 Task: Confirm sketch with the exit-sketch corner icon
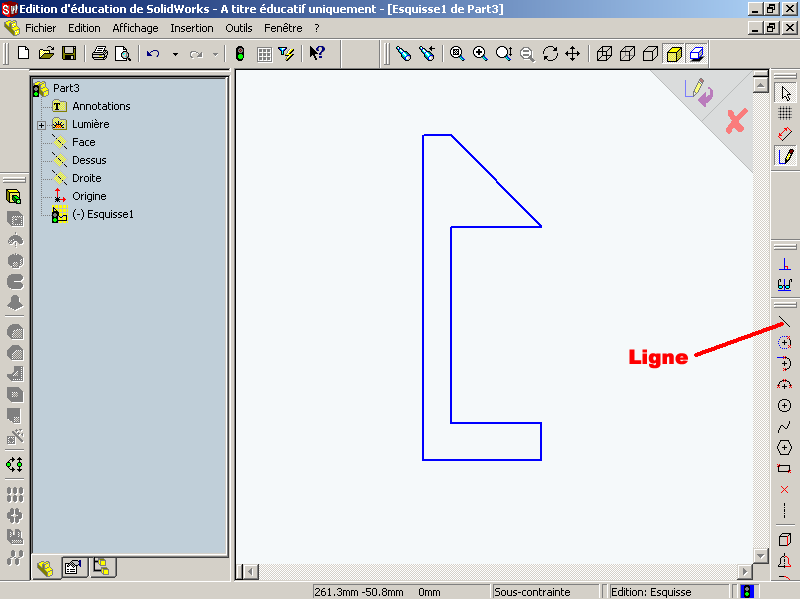(x=698, y=93)
